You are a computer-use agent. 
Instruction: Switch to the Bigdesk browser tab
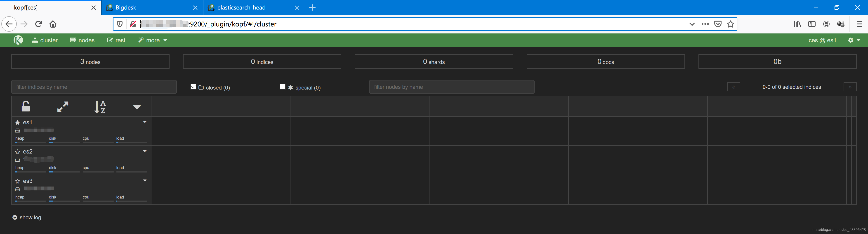[x=152, y=7]
